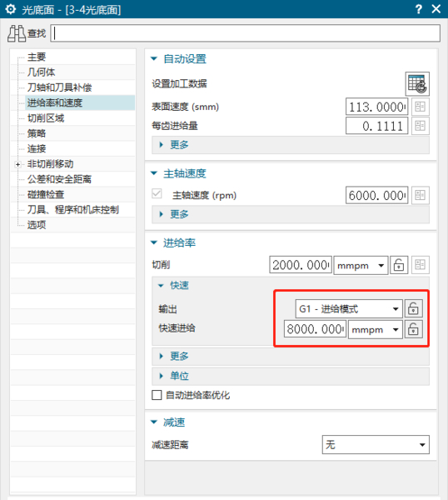Image resolution: width=448 pixels, height=500 pixels.
Task: Toggle the lock beside 快速进给 value
Action: (413, 329)
